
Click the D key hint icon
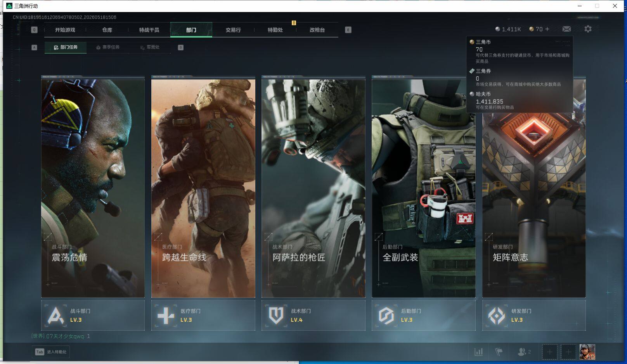click(x=180, y=47)
